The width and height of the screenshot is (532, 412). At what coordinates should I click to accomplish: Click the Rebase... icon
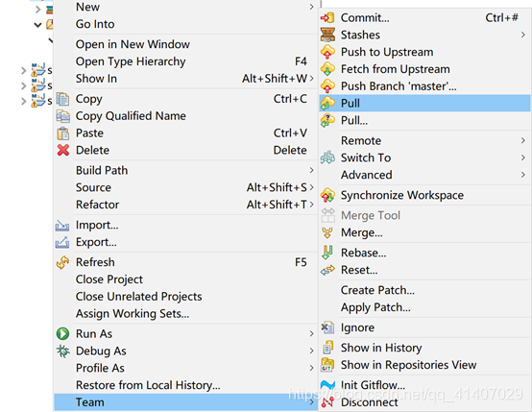coord(327,253)
